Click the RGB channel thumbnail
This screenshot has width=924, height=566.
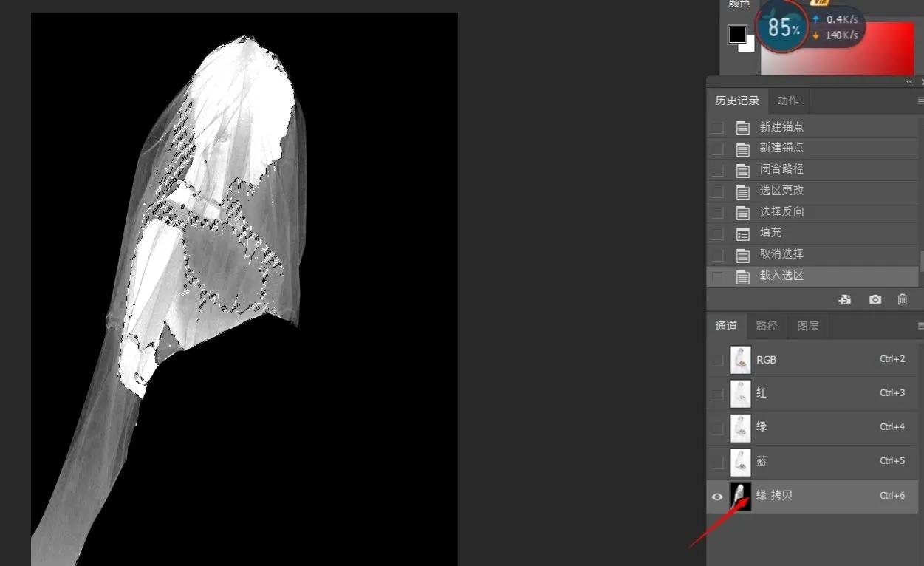[x=740, y=360]
